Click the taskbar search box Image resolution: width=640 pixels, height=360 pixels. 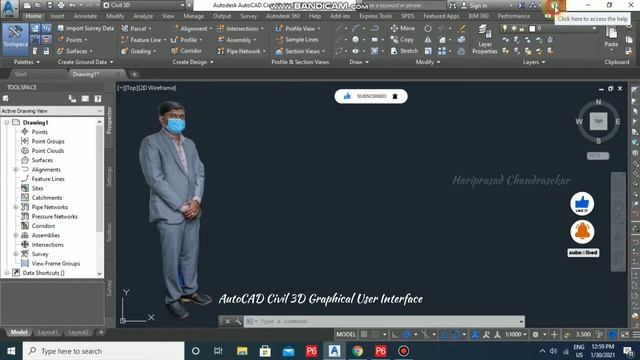(x=103, y=351)
